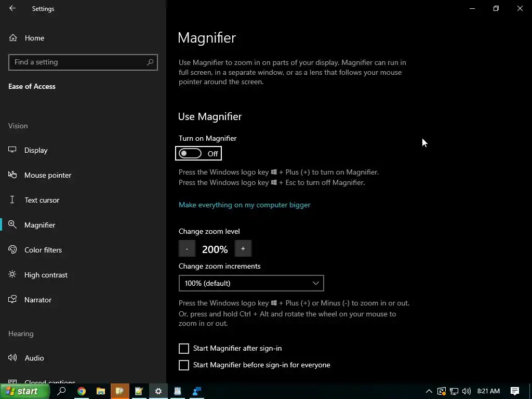Show hidden tray icons chevron
Screen dimensions: 532x399
pos(429,391)
